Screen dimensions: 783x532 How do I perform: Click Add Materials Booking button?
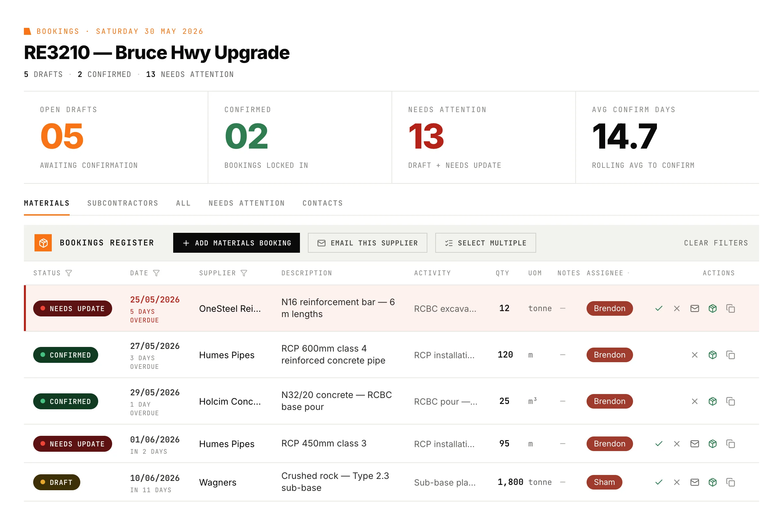[237, 243]
